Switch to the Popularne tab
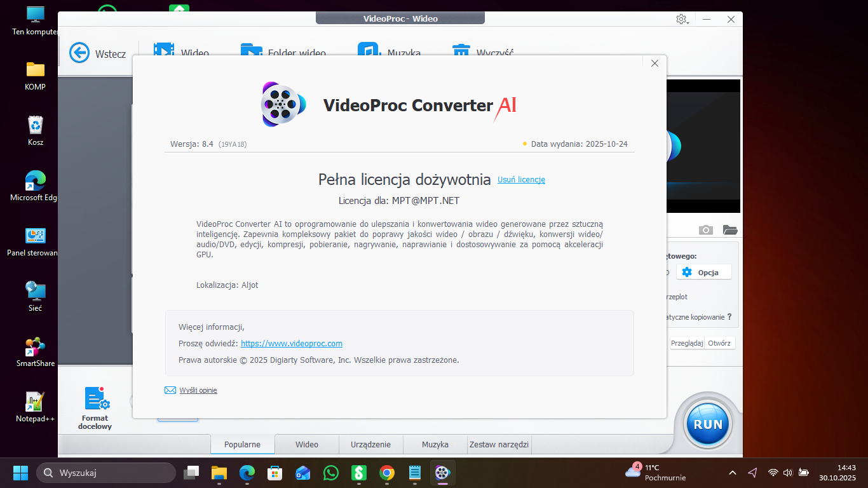 pos(242,445)
